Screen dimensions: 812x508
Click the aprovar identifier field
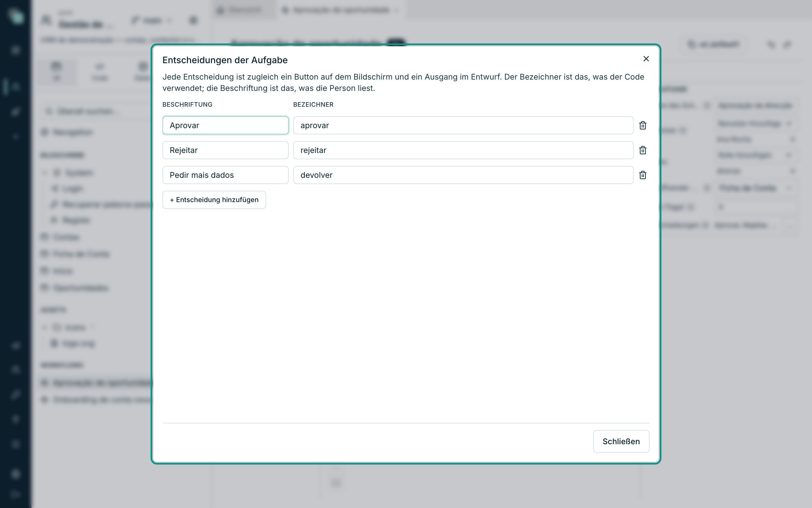[x=464, y=125]
